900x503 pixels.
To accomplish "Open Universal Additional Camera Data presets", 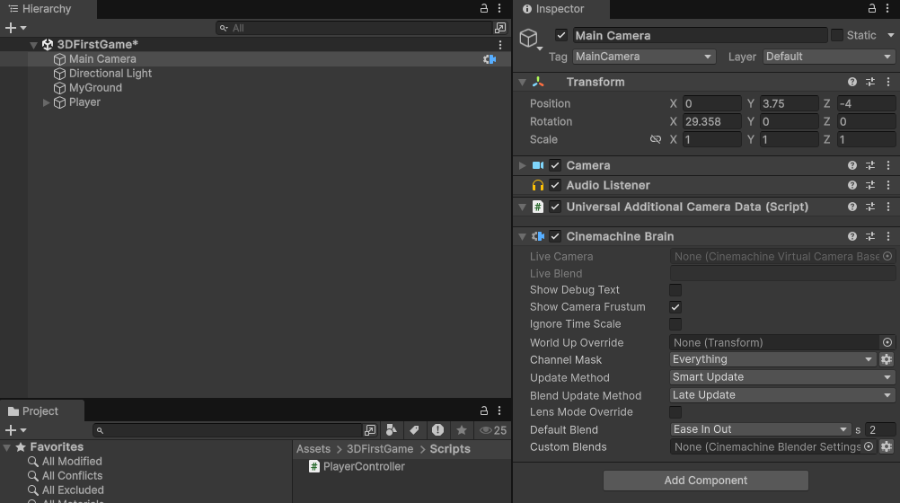I will (x=870, y=207).
